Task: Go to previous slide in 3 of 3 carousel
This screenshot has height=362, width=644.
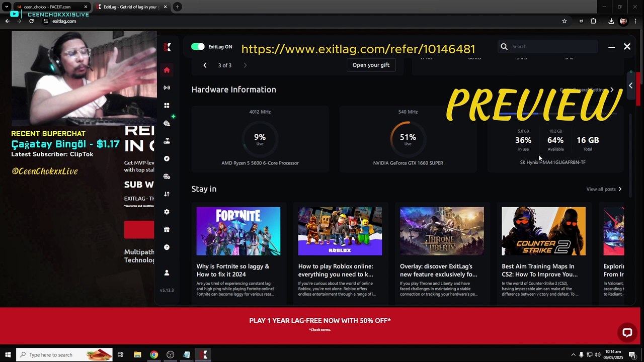Action: [x=205, y=65]
